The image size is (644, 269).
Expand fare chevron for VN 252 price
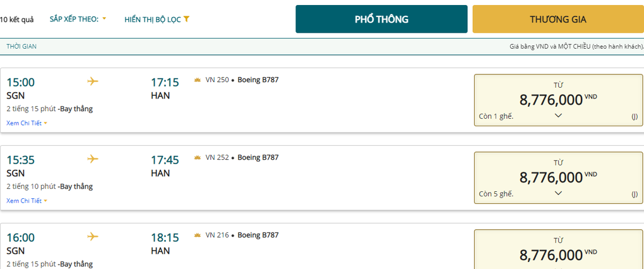(558, 193)
